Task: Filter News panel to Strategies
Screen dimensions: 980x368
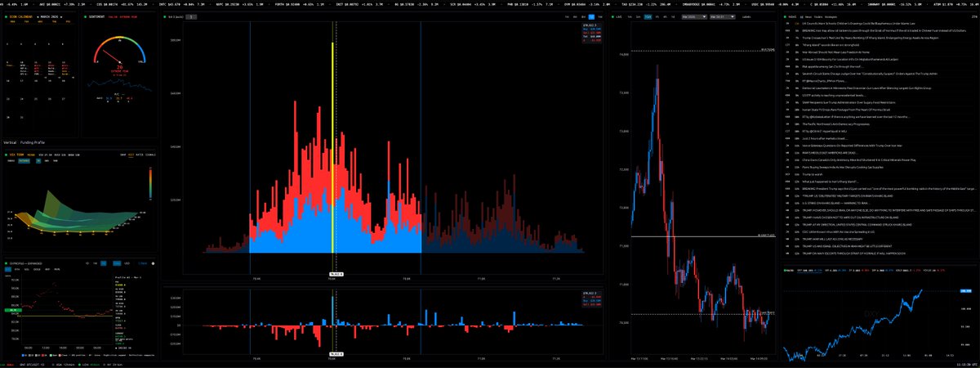Action: 831,17
